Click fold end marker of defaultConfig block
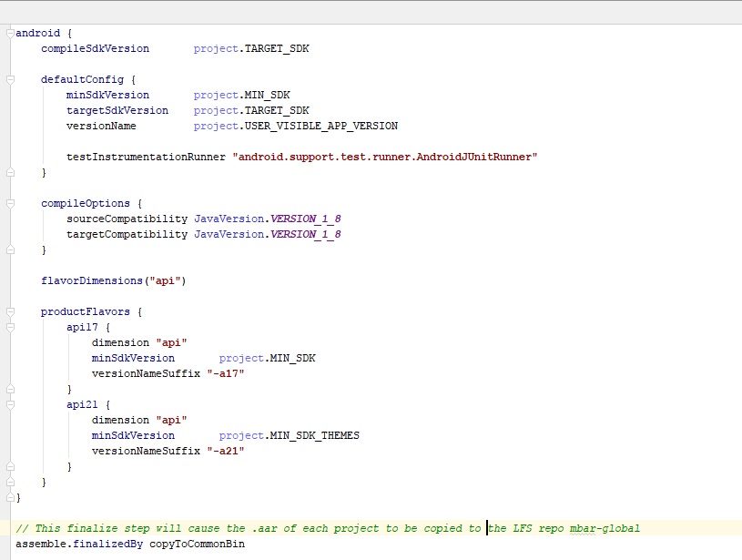742x560 pixels. pos(10,172)
